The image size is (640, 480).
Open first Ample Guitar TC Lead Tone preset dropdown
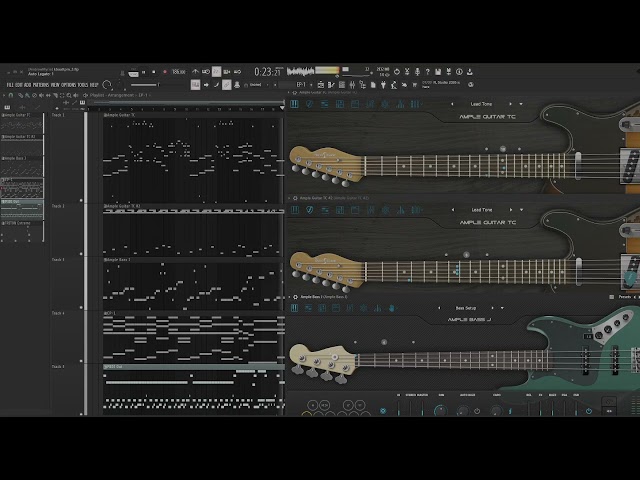(x=521, y=104)
